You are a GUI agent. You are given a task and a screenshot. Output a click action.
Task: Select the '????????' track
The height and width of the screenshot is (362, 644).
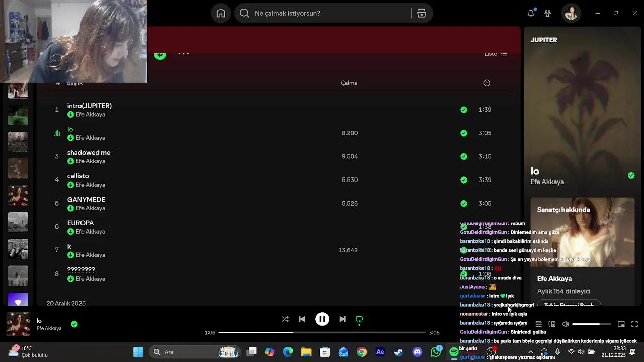click(81, 270)
